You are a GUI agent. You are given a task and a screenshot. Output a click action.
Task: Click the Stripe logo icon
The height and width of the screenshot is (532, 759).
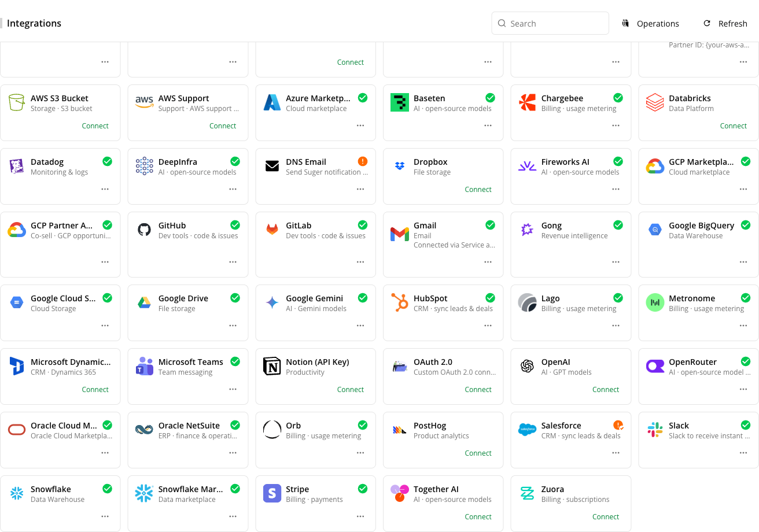tap(272, 493)
